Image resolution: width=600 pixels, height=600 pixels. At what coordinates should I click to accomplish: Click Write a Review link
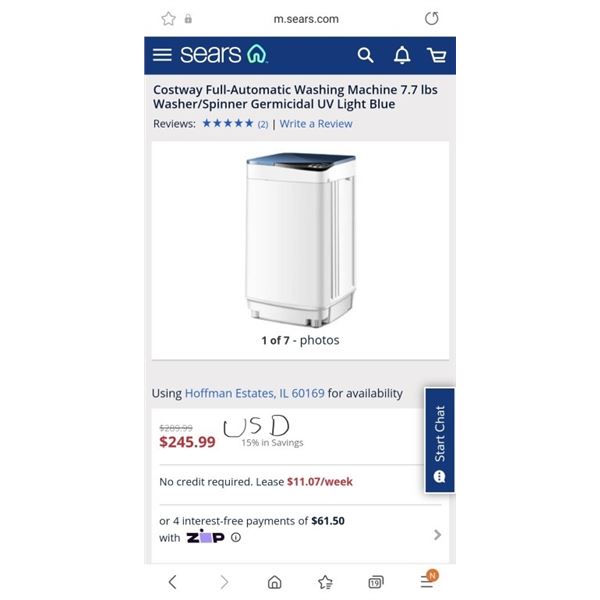point(316,124)
